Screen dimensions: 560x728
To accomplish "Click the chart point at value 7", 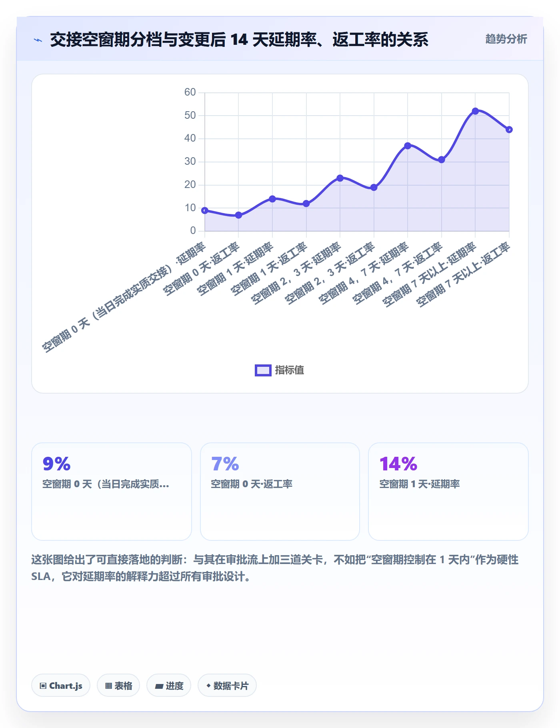I will [x=238, y=215].
